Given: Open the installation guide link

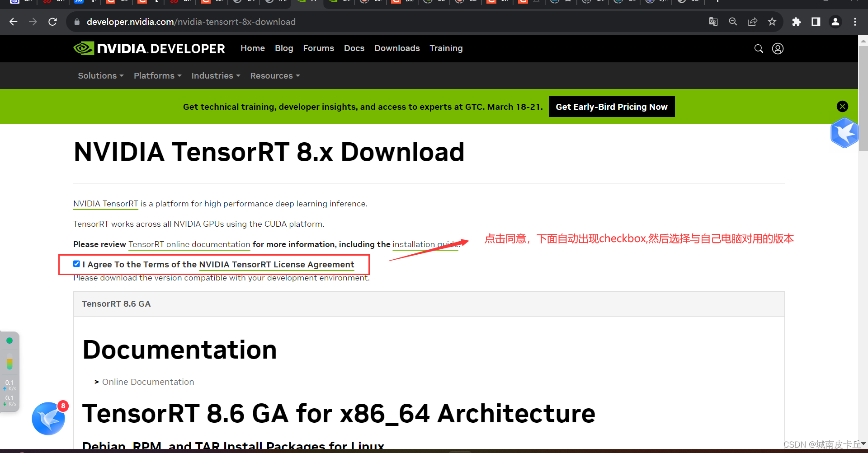Looking at the screenshot, I should click(425, 244).
